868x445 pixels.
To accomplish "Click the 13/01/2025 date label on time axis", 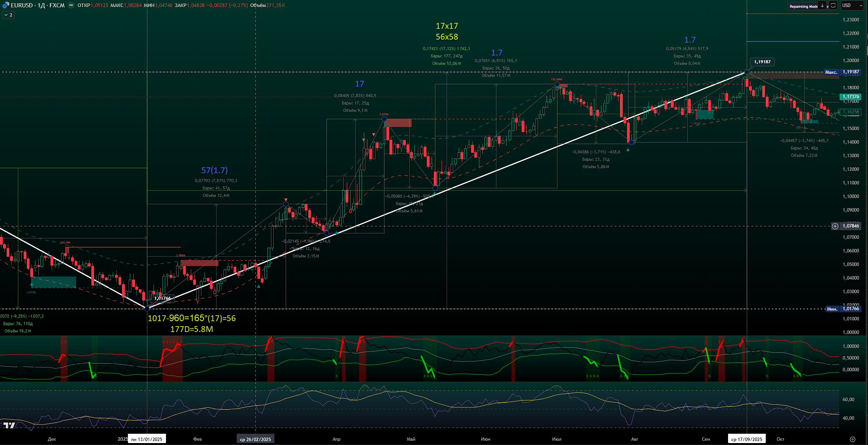I will 147,439.
